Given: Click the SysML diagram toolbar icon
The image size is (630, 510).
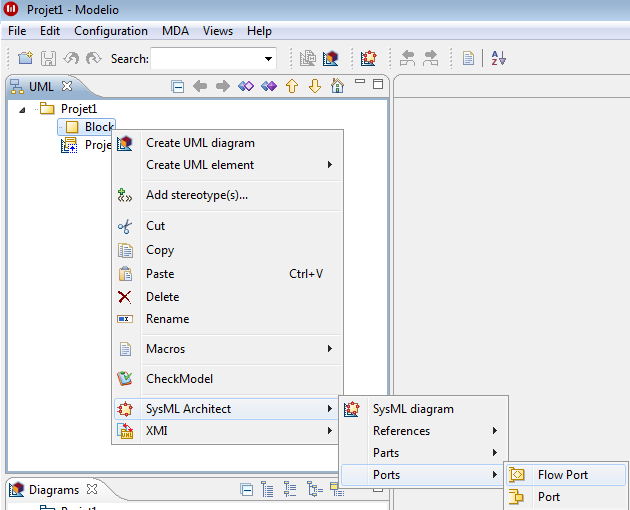Looking at the screenshot, I should (368, 59).
